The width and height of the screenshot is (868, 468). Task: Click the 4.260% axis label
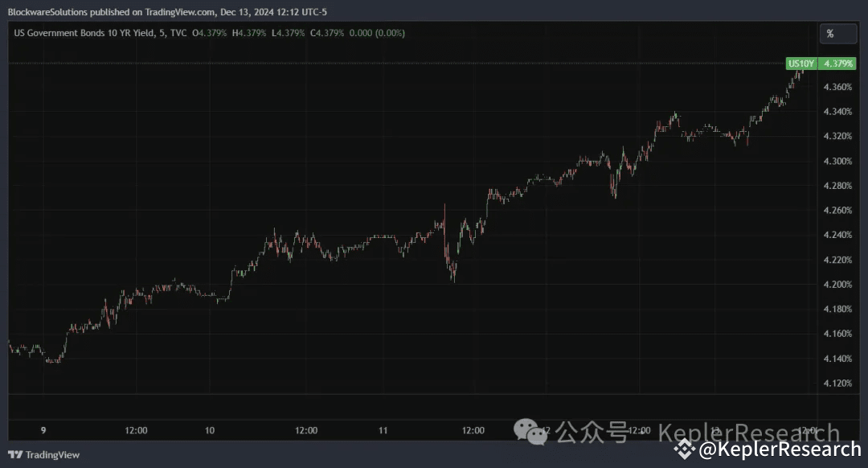coord(837,211)
